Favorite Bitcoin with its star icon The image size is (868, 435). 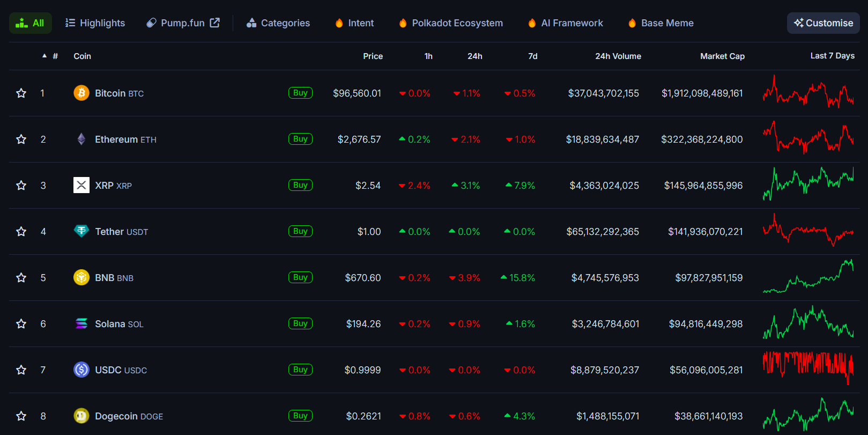point(21,93)
